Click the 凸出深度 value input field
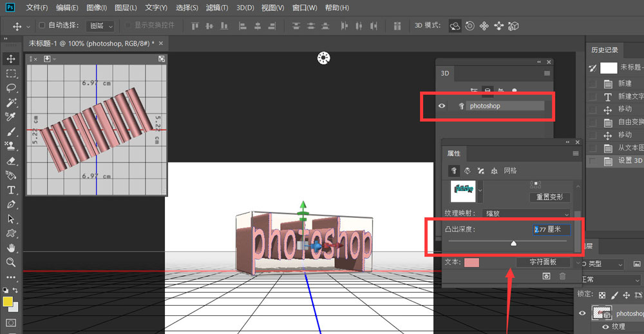The height and width of the screenshot is (334, 644). tap(551, 229)
